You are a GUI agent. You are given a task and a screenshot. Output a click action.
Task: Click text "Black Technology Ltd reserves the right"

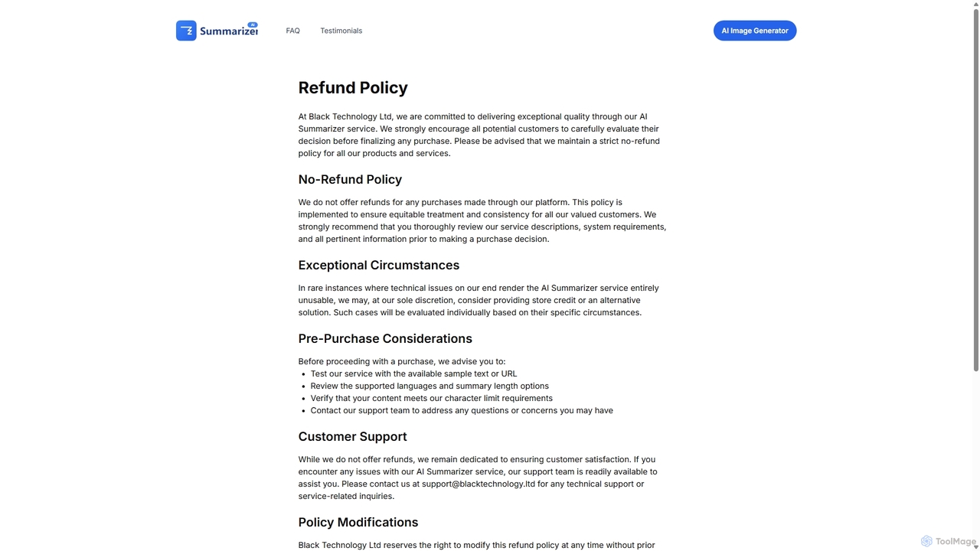click(477, 545)
